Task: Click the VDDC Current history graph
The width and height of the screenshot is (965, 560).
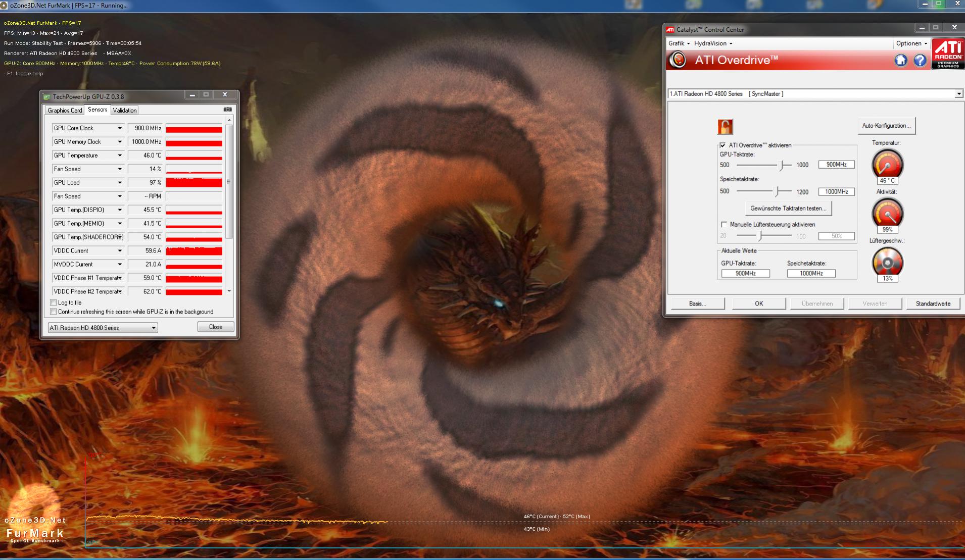Action: tap(194, 251)
